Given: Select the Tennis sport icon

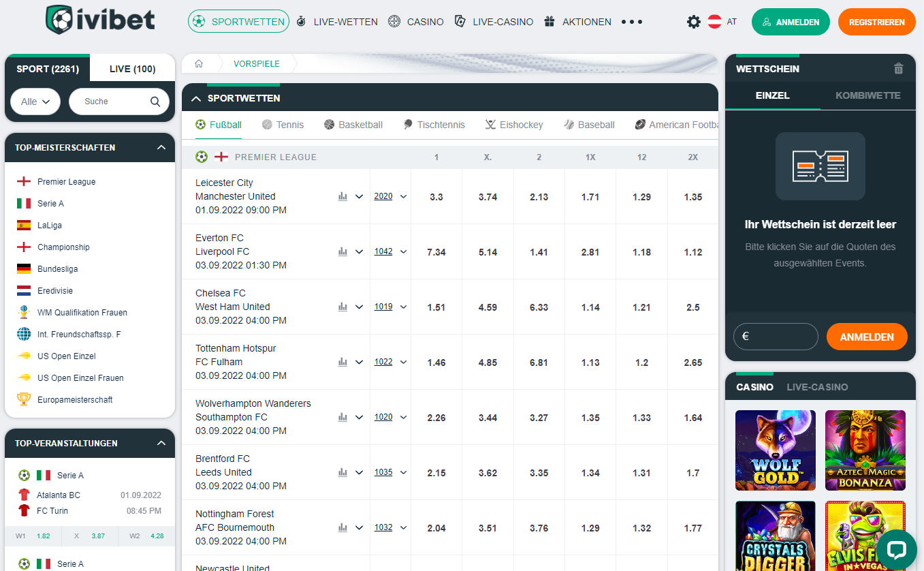Looking at the screenshot, I should click(x=268, y=124).
